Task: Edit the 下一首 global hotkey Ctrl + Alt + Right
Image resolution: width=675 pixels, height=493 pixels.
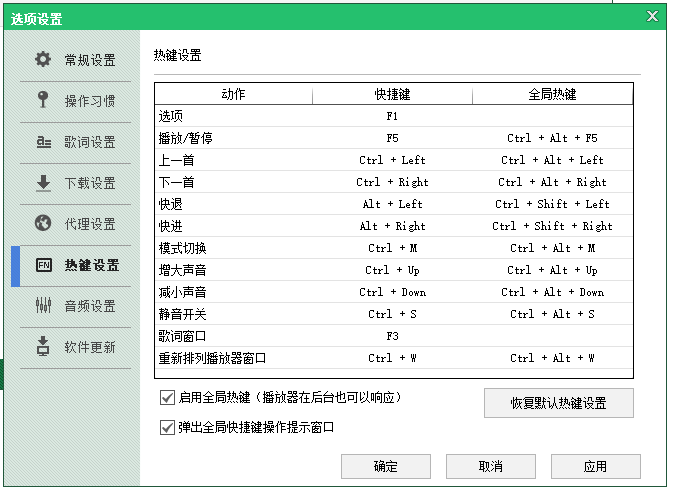Action: pyautogui.click(x=552, y=182)
